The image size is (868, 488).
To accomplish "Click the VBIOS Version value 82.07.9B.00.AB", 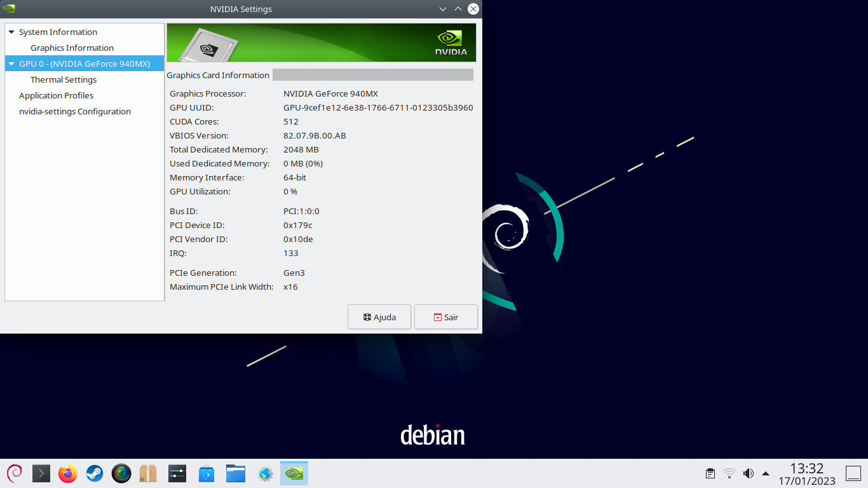I will click(315, 135).
